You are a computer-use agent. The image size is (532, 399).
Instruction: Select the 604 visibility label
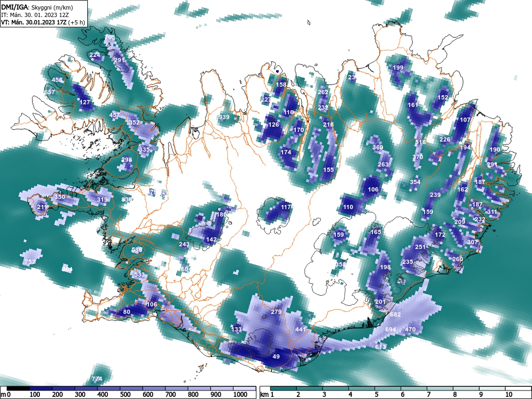[x=186, y=269]
